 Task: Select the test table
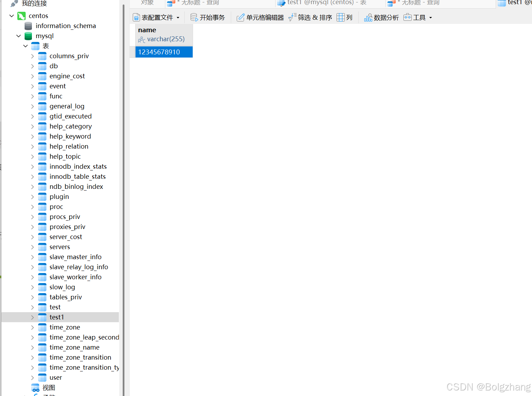tap(55, 307)
